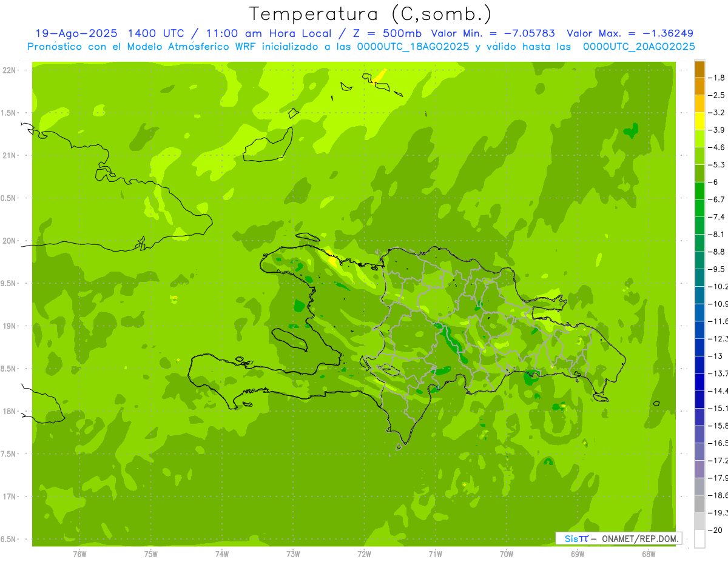
Task: Click the "75W" longitude label
Action: [x=150, y=554]
